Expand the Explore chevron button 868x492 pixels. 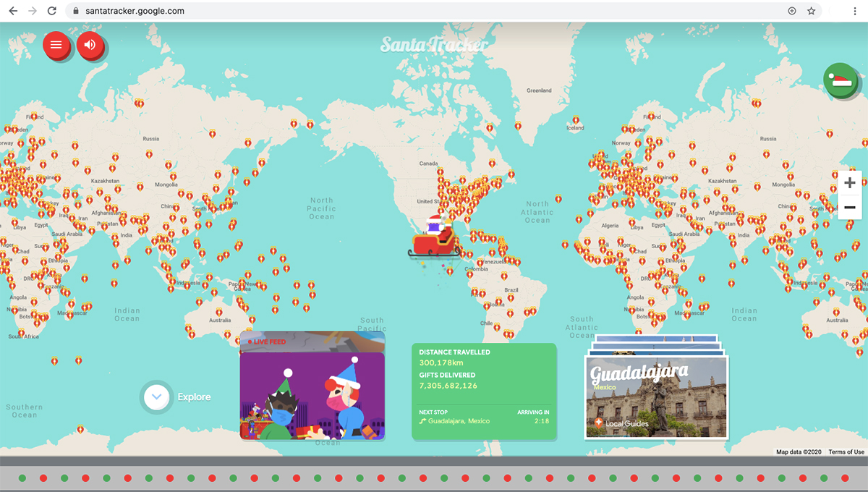pyautogui.click(x=157, y=396)
